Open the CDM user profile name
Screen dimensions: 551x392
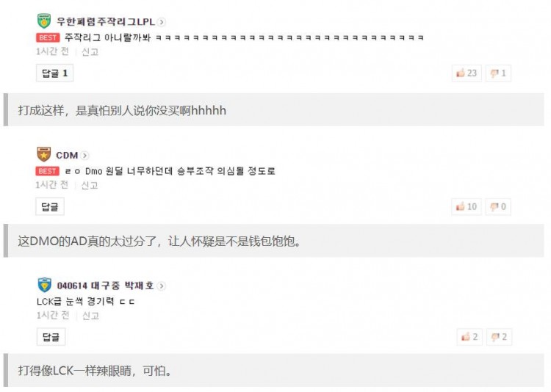click(67, 155)
